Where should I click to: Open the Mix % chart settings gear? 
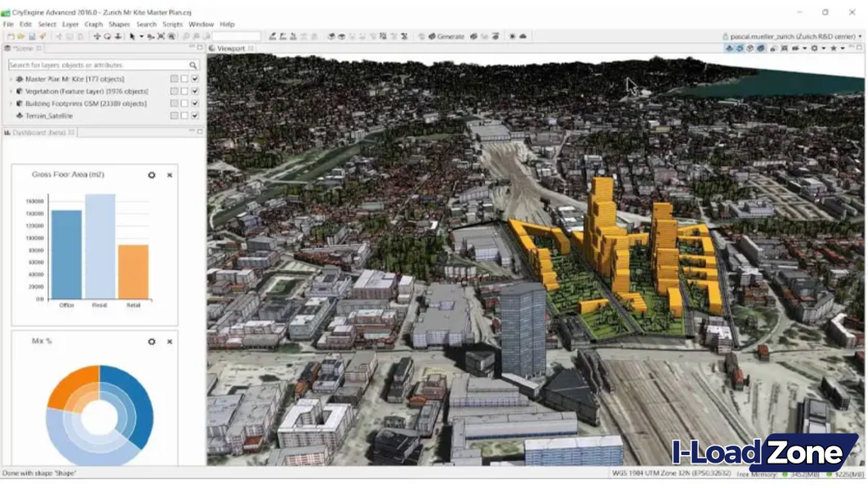click(x=151, y=342)
